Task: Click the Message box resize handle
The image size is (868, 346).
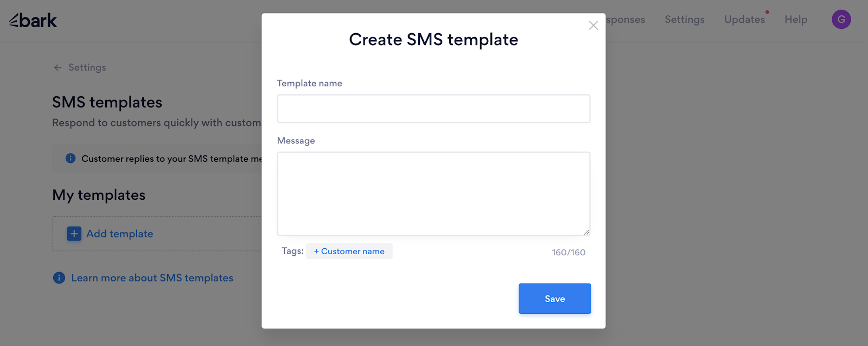Action: [x=586, y=232]
